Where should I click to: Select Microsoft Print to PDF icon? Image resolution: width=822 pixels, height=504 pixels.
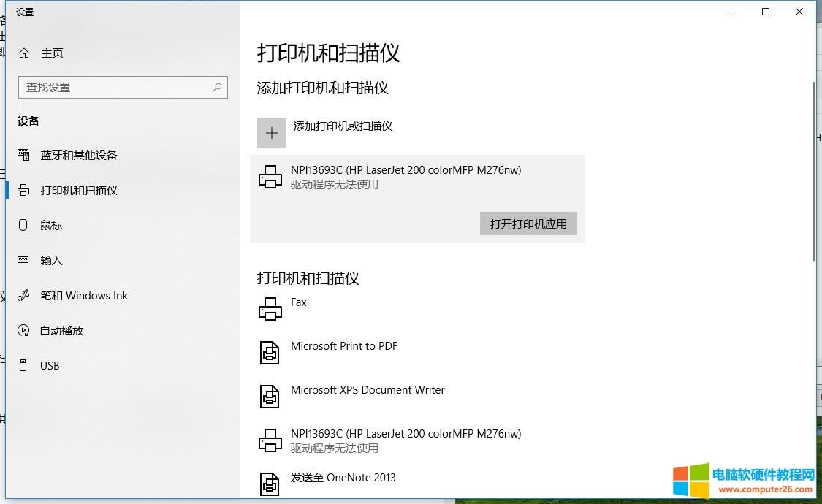coord(270,353)
